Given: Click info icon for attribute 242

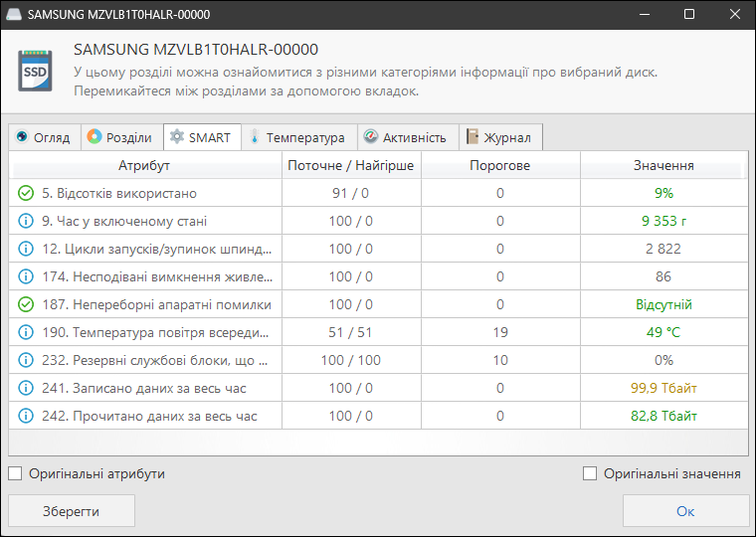Looking at the screenshot, I should (26, 416).
